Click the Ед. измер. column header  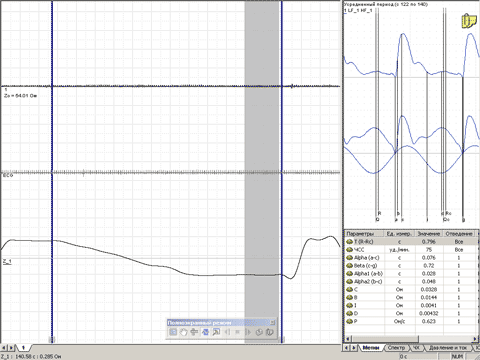click(399, 234)
